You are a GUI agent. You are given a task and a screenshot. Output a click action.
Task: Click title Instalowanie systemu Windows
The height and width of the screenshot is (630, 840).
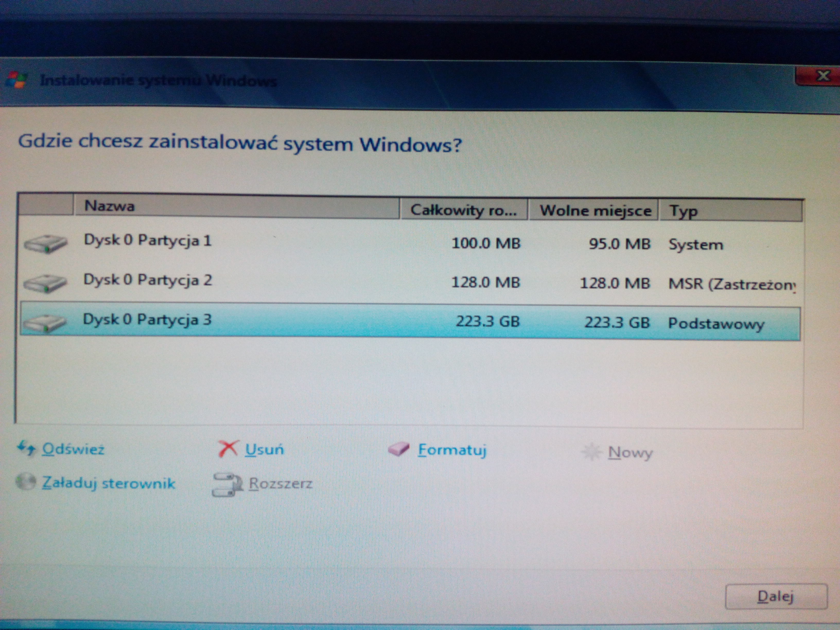tap(158, 81)
